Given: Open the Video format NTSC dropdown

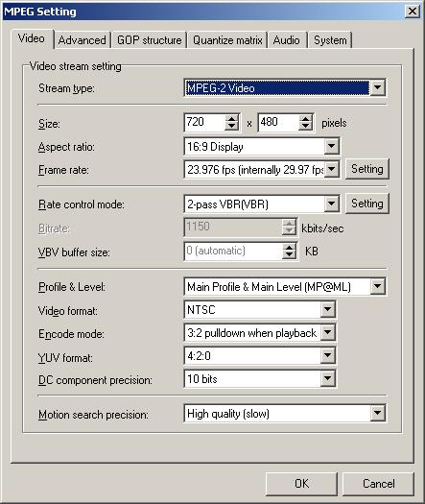Looking at the screenshot, I should [328, 309].
